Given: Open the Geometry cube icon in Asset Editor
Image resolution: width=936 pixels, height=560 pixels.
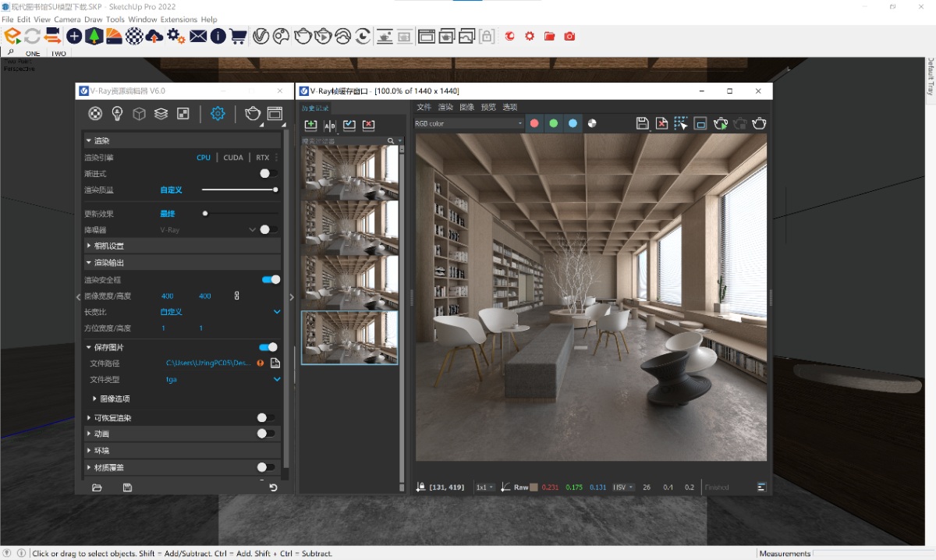Looking at the screenshot, I should (139, 114).
